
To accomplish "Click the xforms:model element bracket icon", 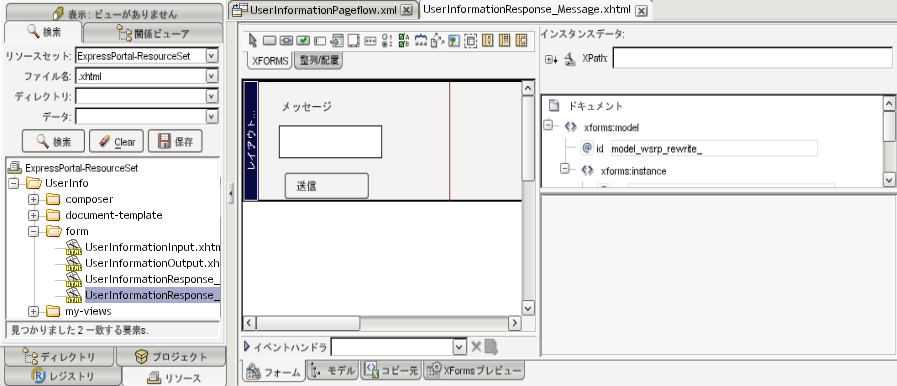I will 570,127.
